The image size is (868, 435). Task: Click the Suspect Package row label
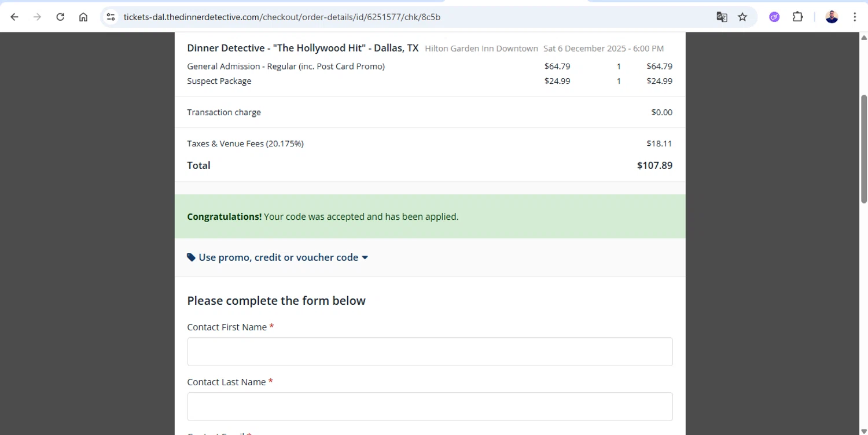tap(219, 81)
